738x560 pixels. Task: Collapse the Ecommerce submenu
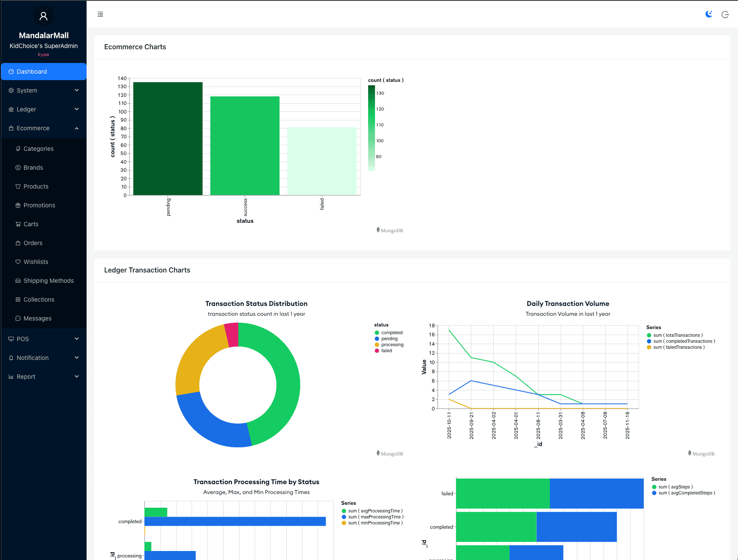point(43,128)
